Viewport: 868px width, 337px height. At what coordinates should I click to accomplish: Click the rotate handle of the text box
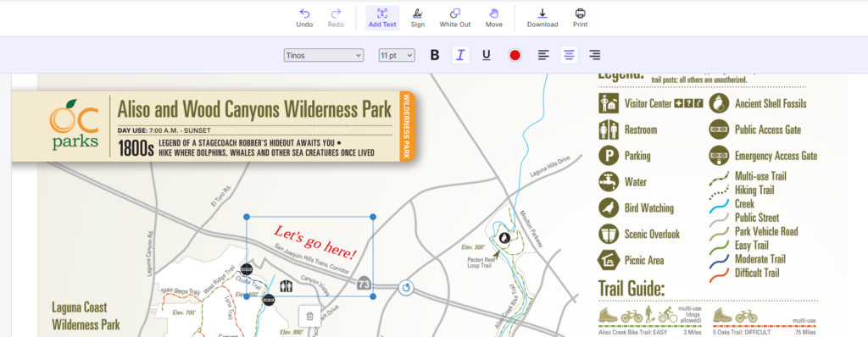click(x=407, y=288)
